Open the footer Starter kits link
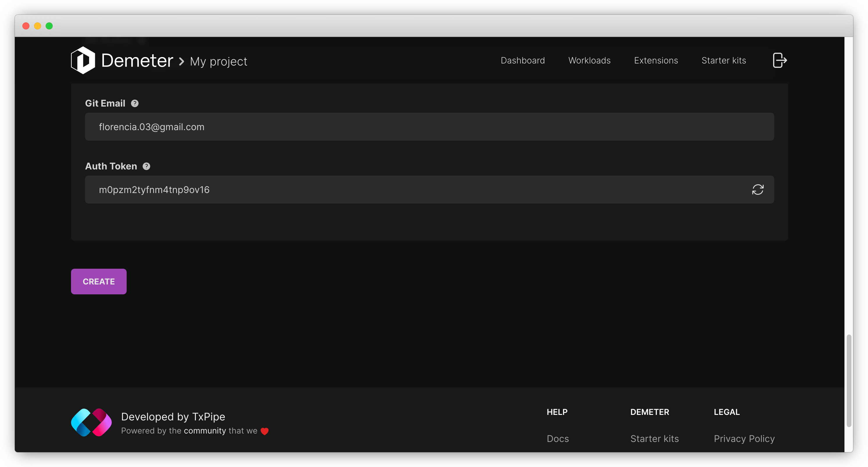This screenshot has width=868, height=467. pyautogui.click(x=654, y=438)
